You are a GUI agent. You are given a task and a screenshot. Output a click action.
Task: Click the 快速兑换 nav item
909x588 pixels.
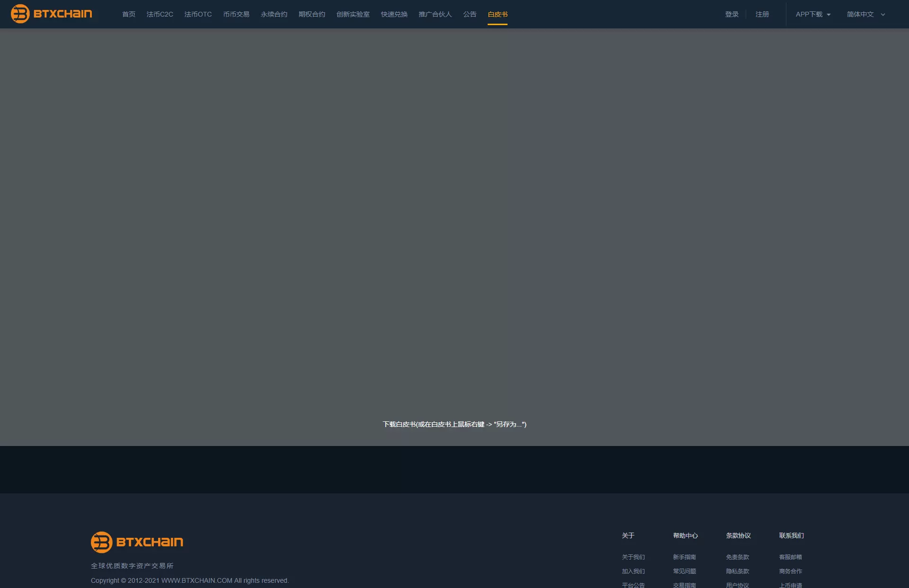point(394,14)
